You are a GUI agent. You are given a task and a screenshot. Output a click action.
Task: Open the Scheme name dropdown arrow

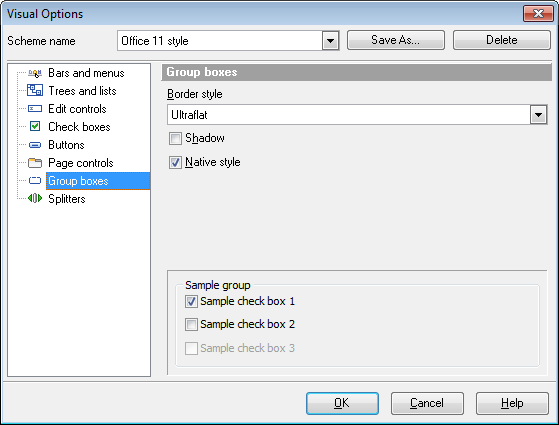(x=330, y=41)
